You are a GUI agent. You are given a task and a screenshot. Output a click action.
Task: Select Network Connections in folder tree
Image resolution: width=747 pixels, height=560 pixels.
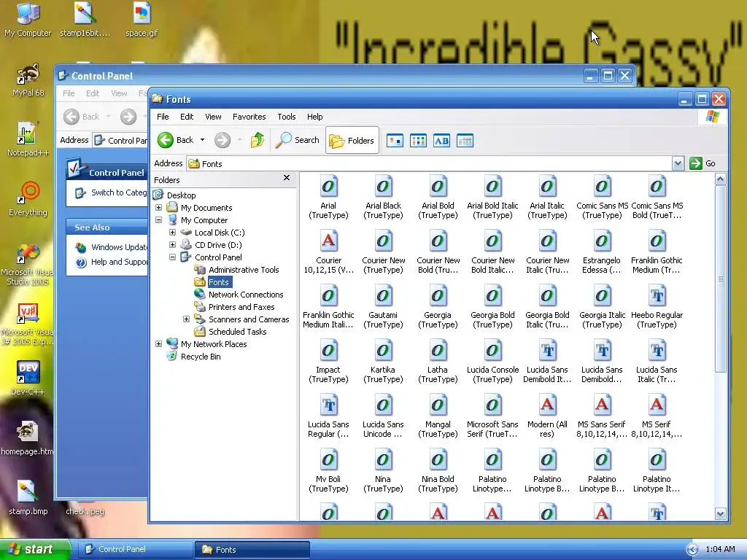point(246,295)
